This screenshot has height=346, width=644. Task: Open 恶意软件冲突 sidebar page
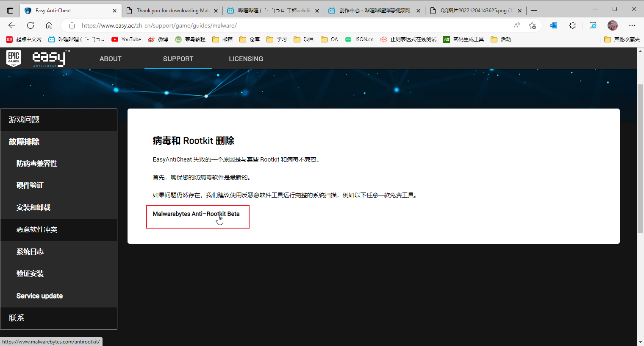click(58, 230)
